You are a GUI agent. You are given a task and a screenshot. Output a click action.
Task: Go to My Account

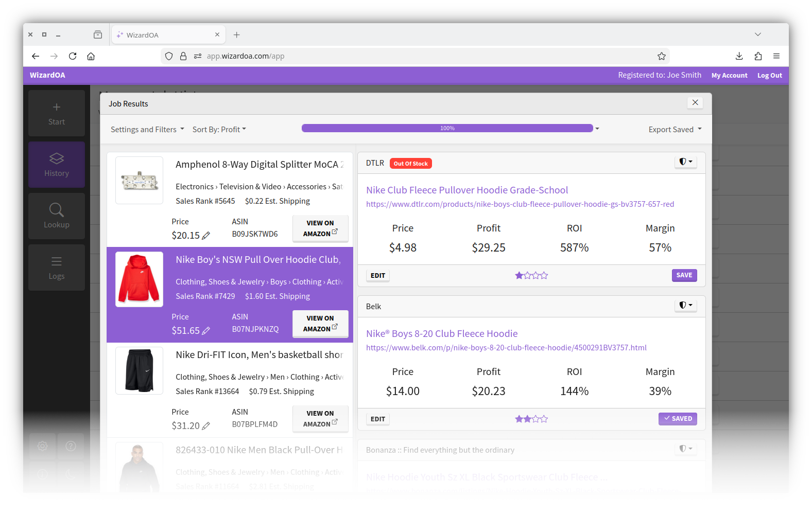click(x=729, y=76)
